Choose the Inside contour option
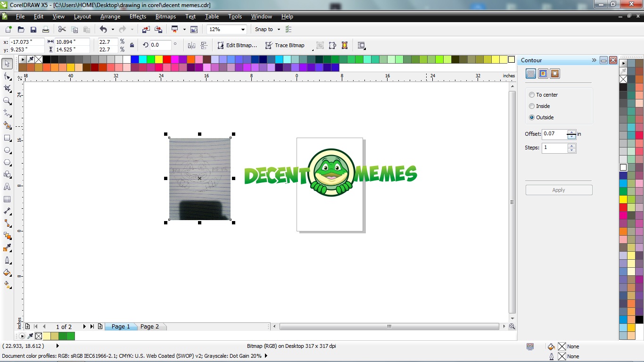The height and width of the screenshot is (362, 644). [x=540, y=106]
